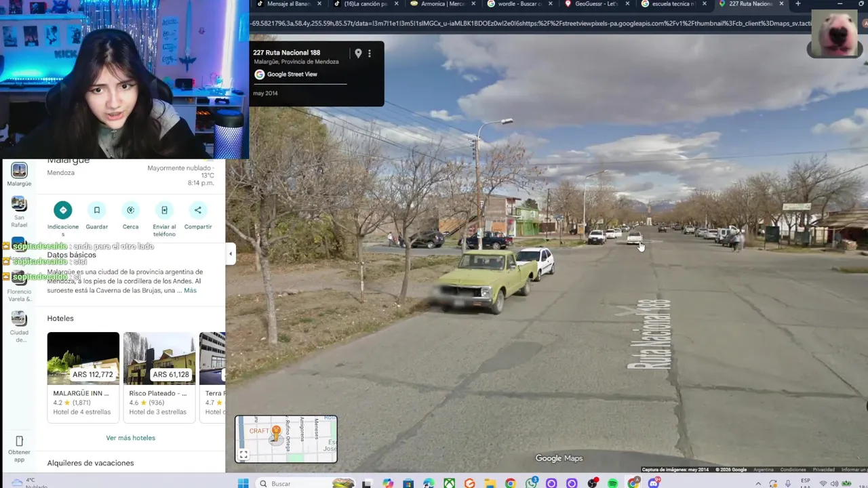Open the Street View three-dot options menu

tap(370, 54)
